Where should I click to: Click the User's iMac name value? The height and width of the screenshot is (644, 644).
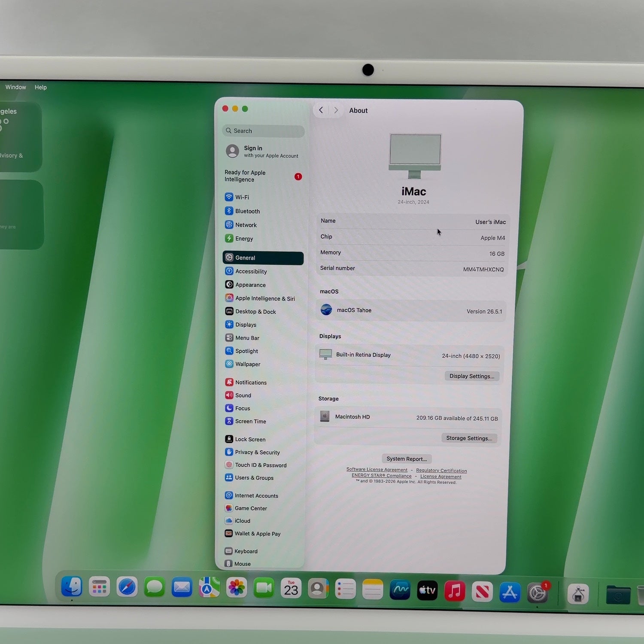click(x=490, y=222)
